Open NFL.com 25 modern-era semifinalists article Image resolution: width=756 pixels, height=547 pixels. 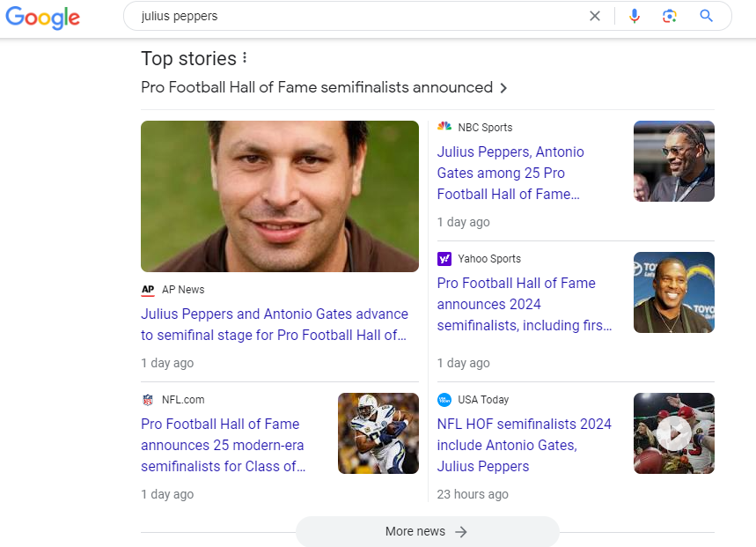[x=224, y=445]
